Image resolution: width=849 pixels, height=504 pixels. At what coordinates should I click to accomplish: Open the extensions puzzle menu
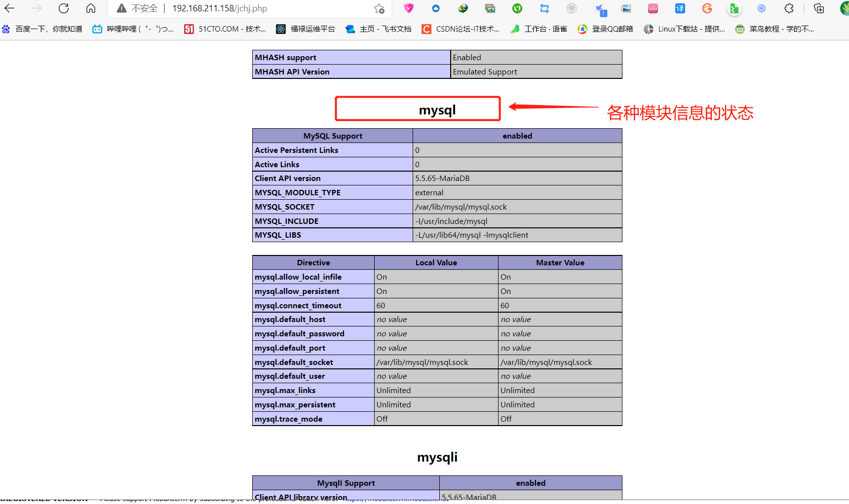point(789,8)
